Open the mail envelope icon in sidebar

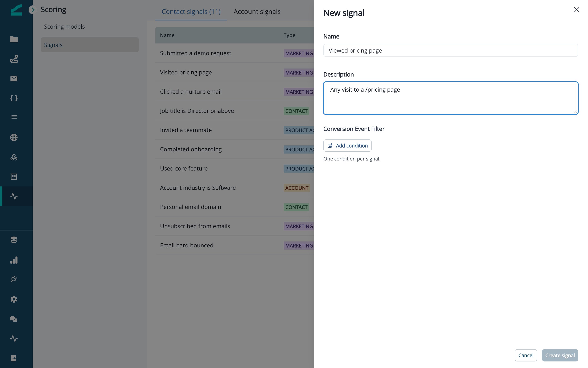click(14, 78)
